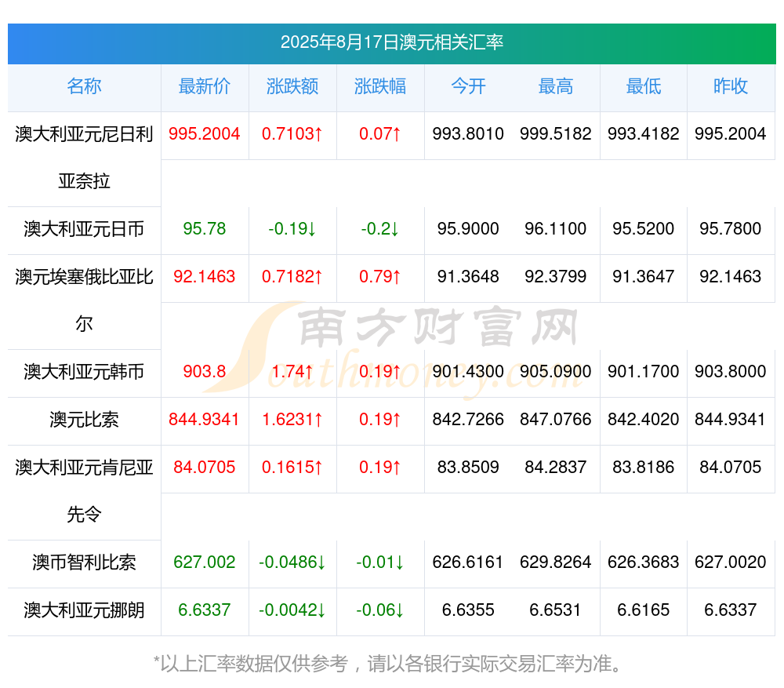The width and height of the screenshot is (784, 688).
Task: Click change amount -0.19↓
Action: tap(292, 229)
